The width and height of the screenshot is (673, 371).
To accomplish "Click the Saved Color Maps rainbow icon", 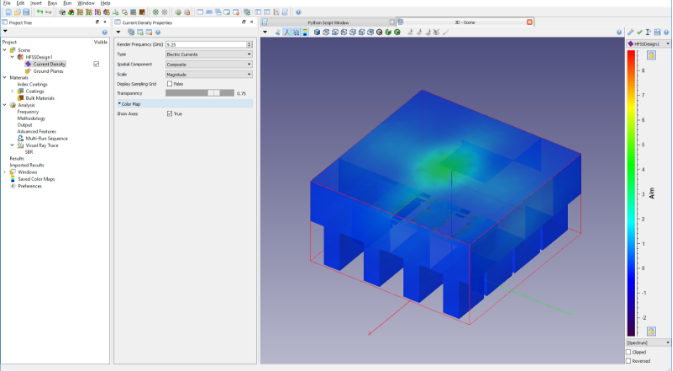I will tap(12, 179).
